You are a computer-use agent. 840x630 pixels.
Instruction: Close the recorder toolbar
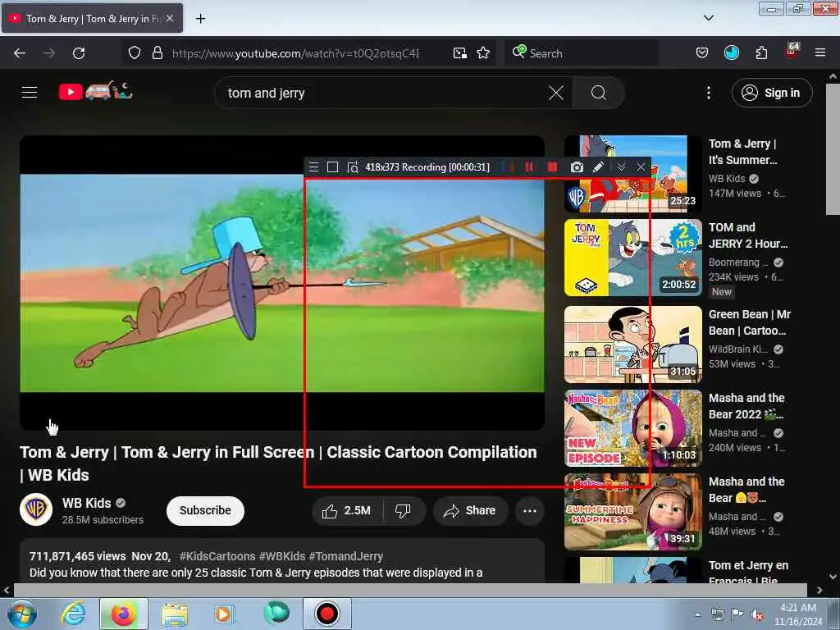pos(641,167)
